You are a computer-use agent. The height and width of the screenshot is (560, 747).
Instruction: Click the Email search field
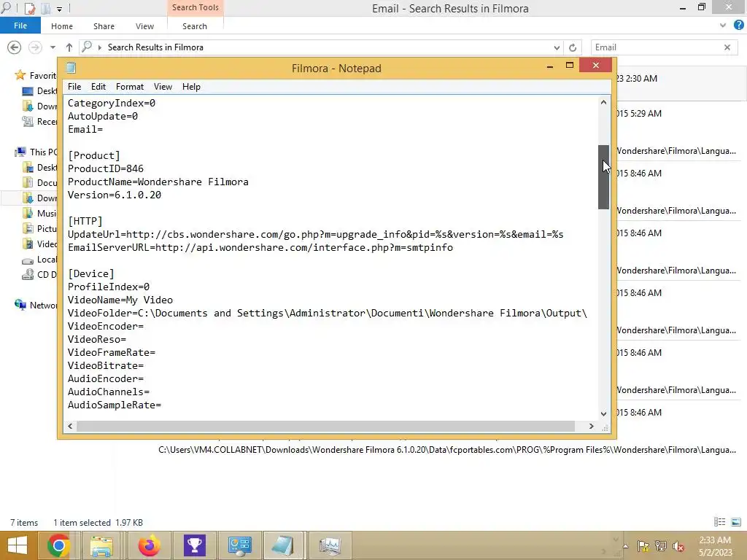tap(657, 47)
